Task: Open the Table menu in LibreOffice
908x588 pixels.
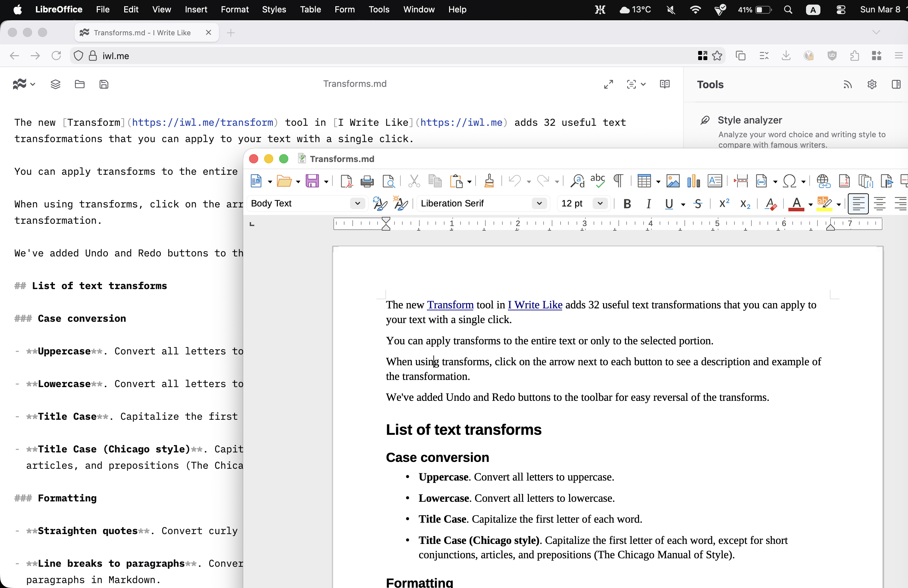Action: click(x=310, y=9)
